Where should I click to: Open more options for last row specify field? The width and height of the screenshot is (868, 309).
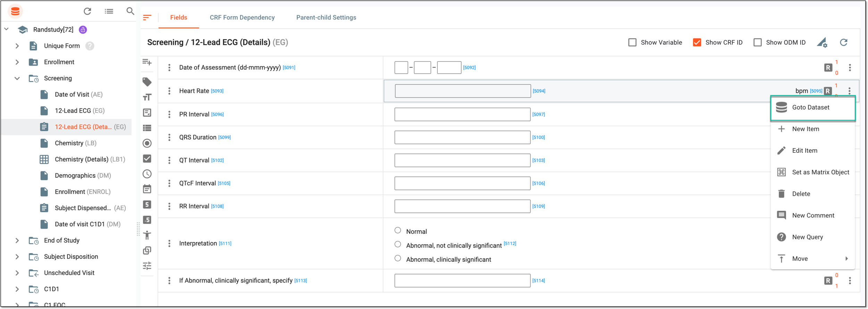[850, 281]
